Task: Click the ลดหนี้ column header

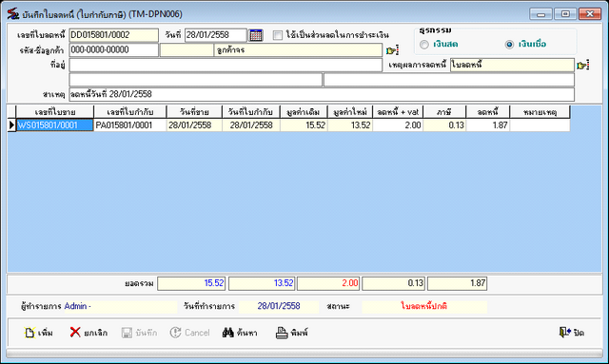Action: point(488,112)
